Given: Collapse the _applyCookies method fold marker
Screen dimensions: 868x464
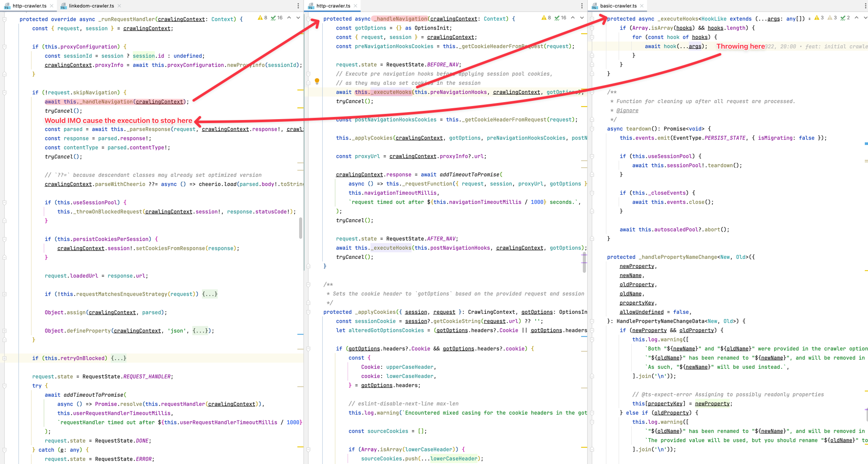Looking at the screenshot, I should pos(308,312).
